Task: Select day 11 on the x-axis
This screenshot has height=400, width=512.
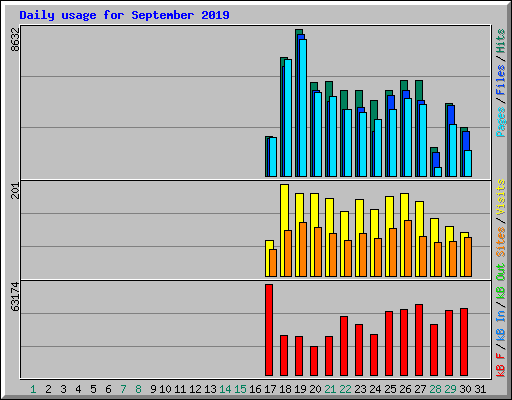Action: pyautogui.click(x=180, y=389)
